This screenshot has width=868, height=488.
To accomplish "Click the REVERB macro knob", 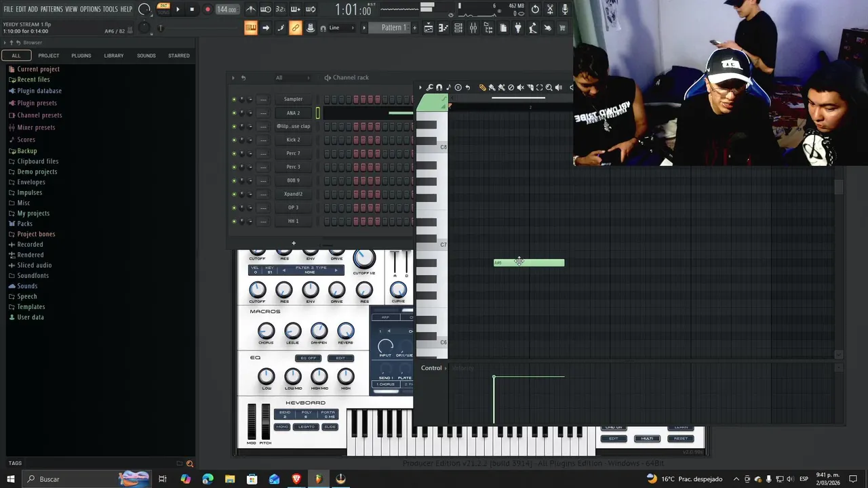I will point(345,331).
